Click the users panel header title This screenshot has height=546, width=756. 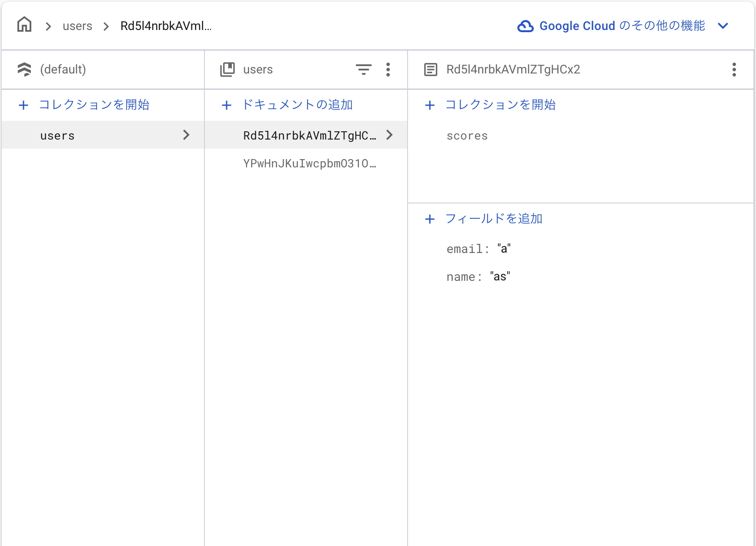pyautogui.click(x=258, y=70)
